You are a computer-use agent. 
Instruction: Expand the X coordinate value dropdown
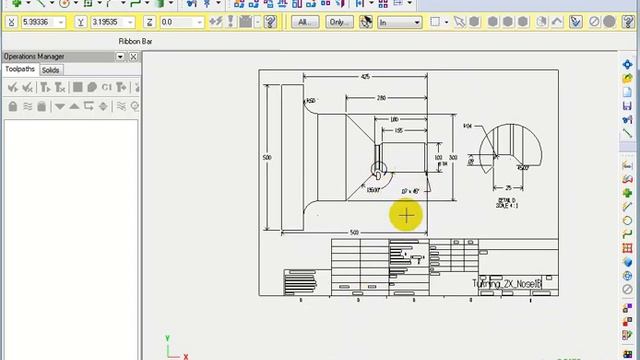point(61,22)
